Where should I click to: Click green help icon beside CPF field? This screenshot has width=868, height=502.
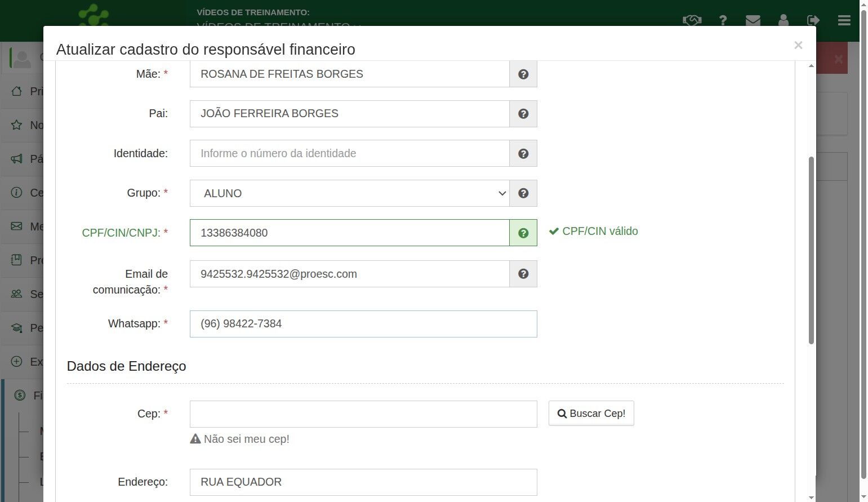[x=523, y=233]
